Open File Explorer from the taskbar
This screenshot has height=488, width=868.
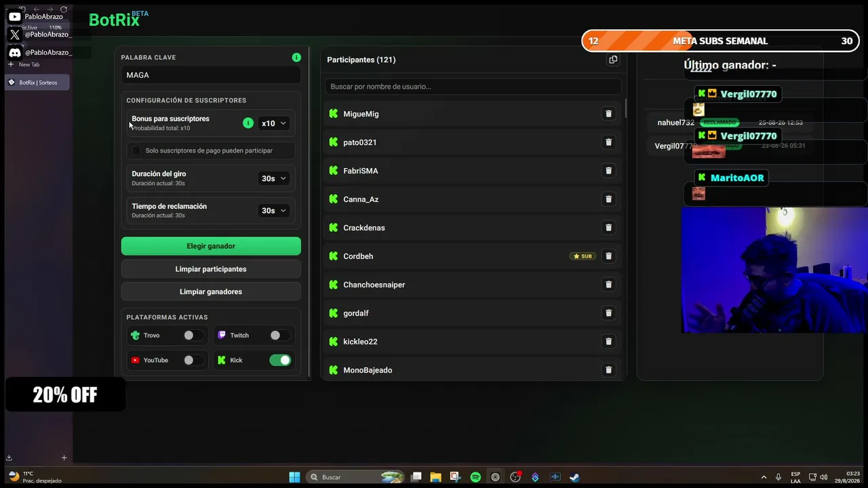(x=435, y=477)
